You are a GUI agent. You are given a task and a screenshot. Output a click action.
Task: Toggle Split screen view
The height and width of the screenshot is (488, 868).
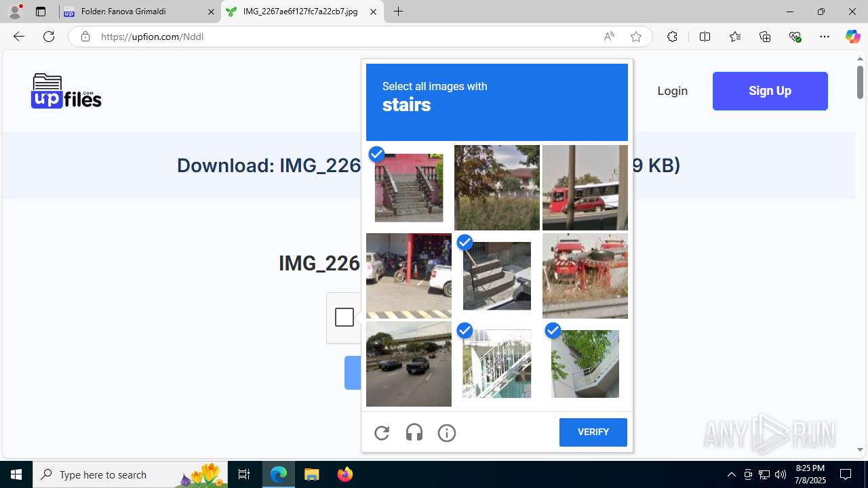(705, 37)
